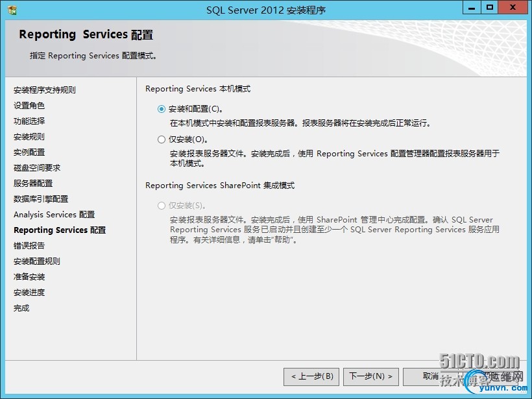Proceed with the 下一步(N) button
Image resolution: width=532 pixels, height=399 pixels.
(371, 376)
